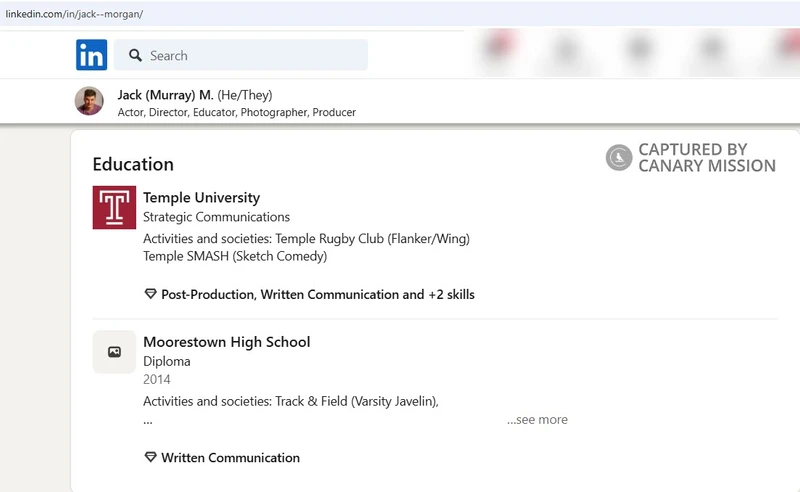This screenshot has width=800, height=492.
Task: Click the magnifier icon in the search box
Action: [x=135, y=55]
